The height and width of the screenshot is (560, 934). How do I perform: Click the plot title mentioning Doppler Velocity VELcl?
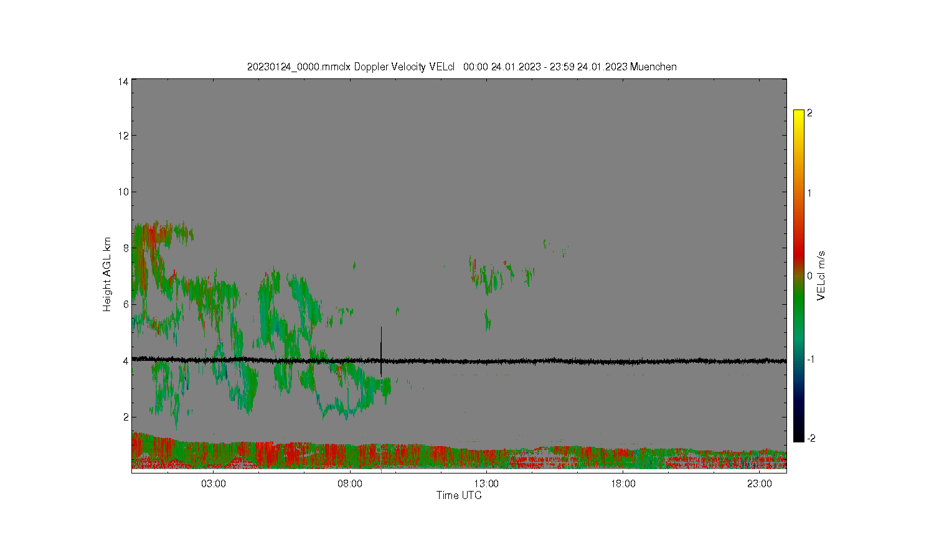coord(461,67)
